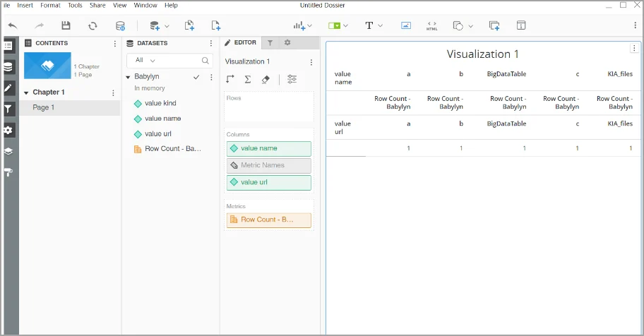
Task: Open Datasets panel three-dot menu
Action: pos(210,43)
